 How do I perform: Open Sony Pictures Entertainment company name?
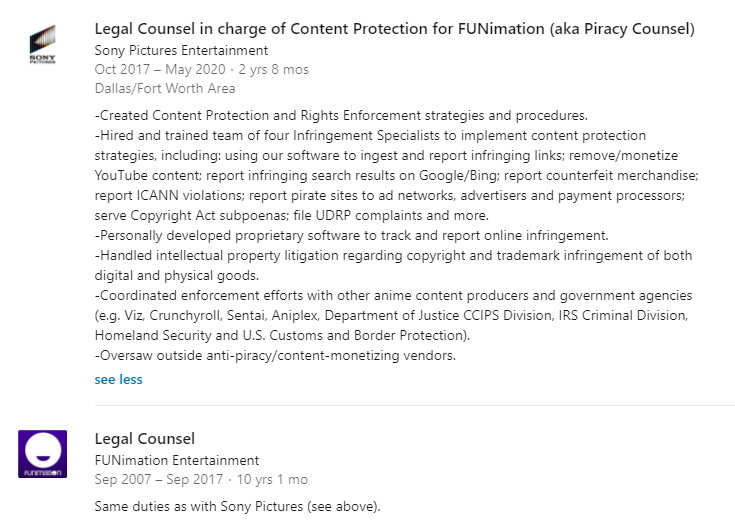[x=181, y=50]
